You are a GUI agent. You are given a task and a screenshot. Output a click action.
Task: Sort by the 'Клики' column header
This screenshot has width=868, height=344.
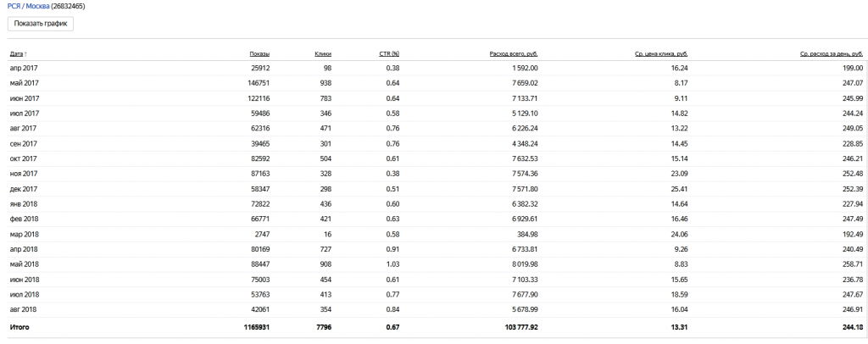(322, 53)
